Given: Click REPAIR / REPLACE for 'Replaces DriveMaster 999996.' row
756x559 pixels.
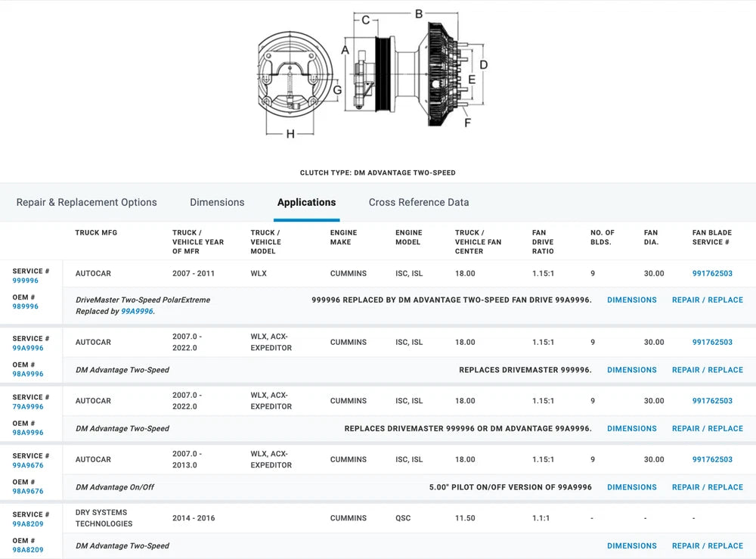Looking at the screenshot, I should (x=707, y=370).
